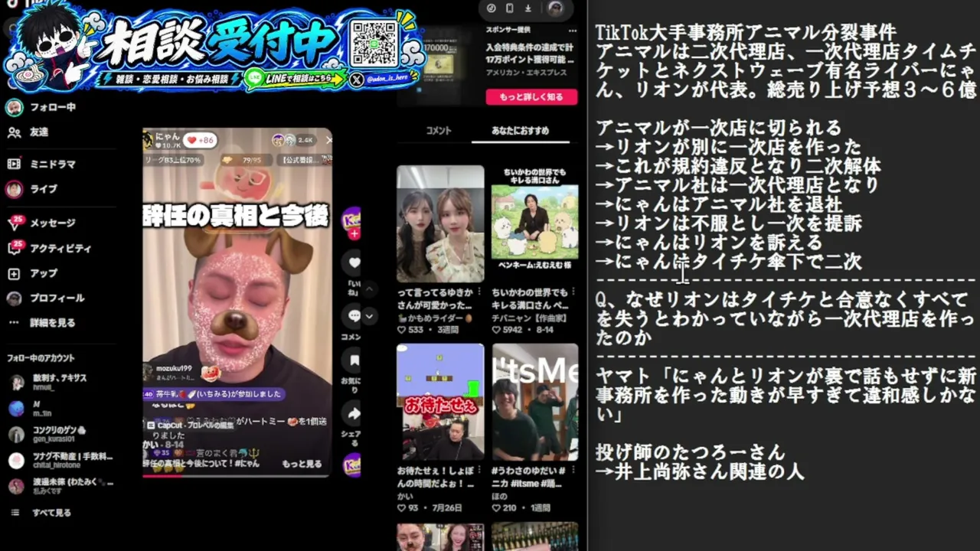980x551 pixels.
Task: Close the video with the X icon
Action: point(329,140)
